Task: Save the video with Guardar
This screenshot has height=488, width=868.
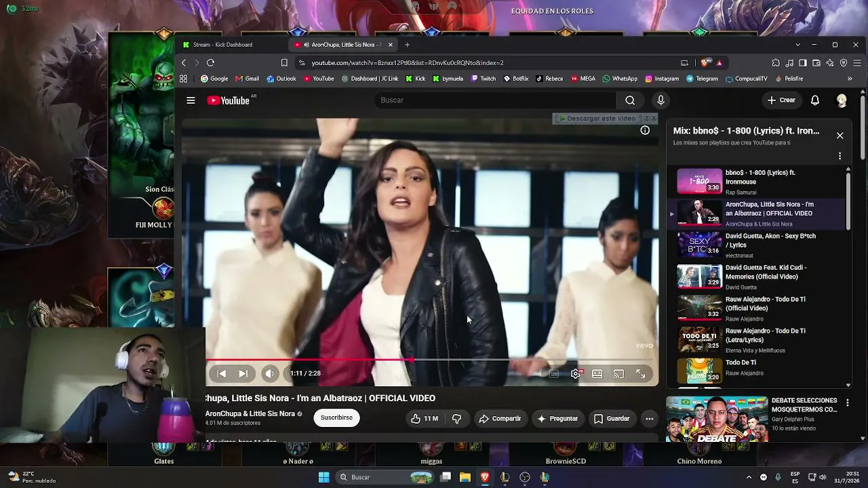Action: click(x=612, y=419)
